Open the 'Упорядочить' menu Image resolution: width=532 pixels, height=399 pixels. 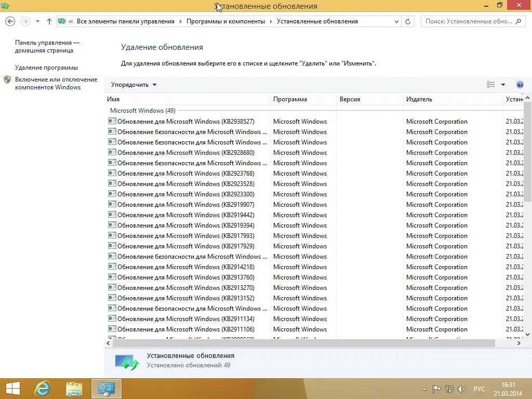[134, 85]
